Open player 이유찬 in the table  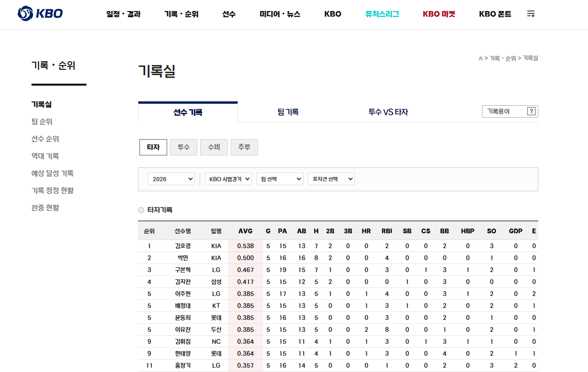coord(182,329)
